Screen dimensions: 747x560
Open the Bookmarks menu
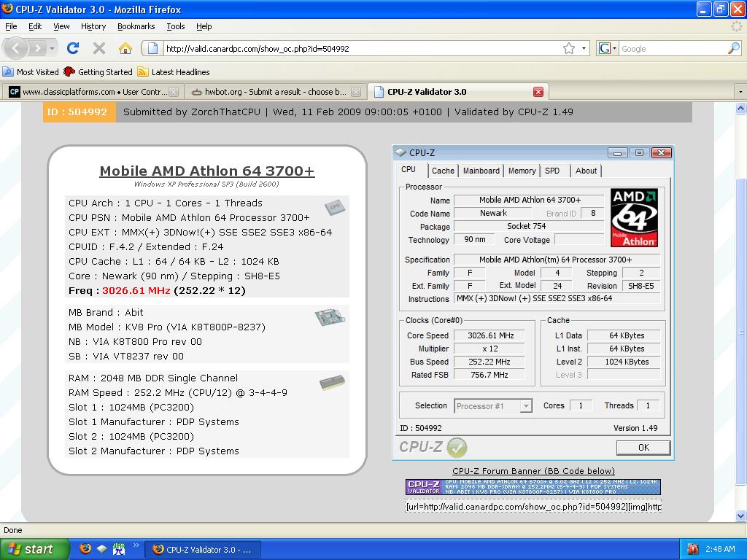136,26
